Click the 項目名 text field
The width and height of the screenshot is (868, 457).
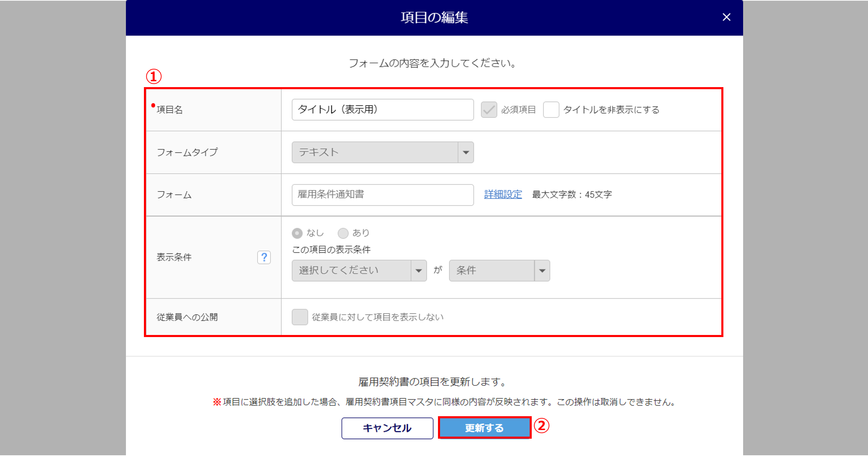382,110
